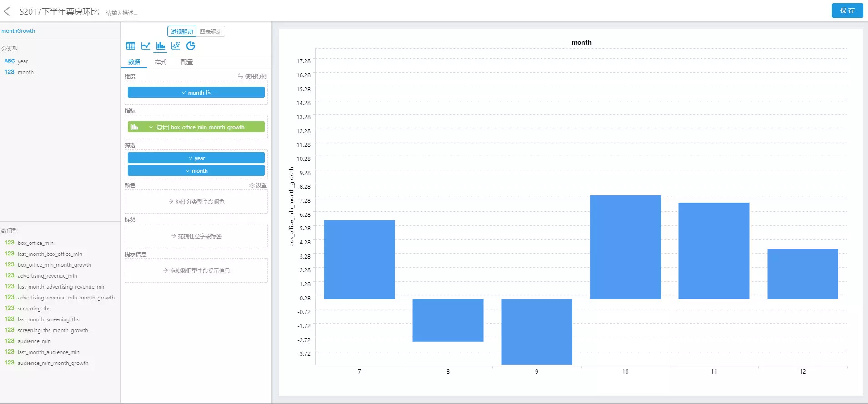Click the bar for month 7
This screenshot has width=868, height=404.
(x=359, y=259)
